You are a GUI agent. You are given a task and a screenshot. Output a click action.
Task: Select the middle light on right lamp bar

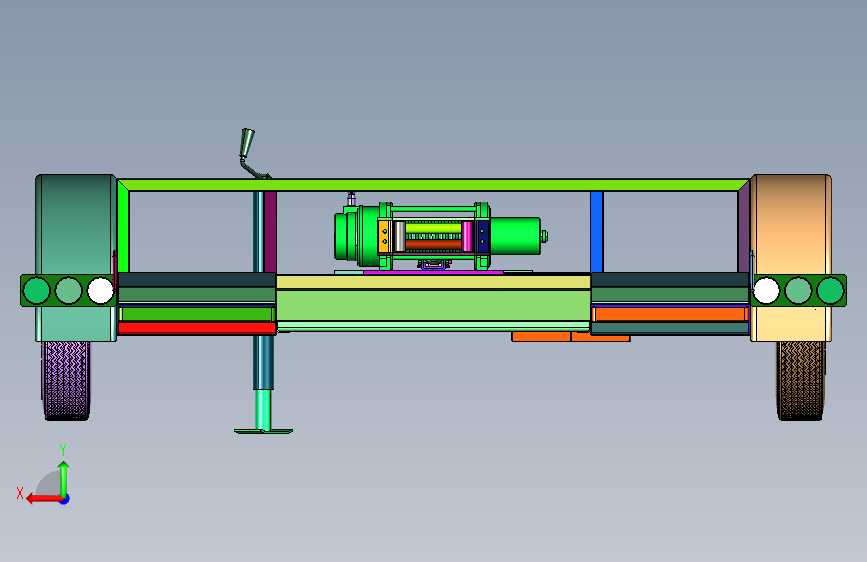(798, 290)
